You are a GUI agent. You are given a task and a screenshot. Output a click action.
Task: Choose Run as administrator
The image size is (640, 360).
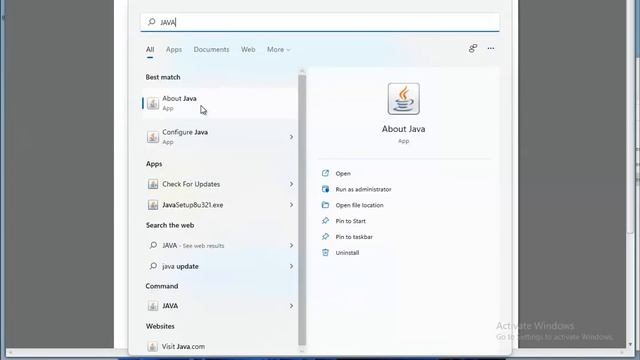(x=363, y=189)
